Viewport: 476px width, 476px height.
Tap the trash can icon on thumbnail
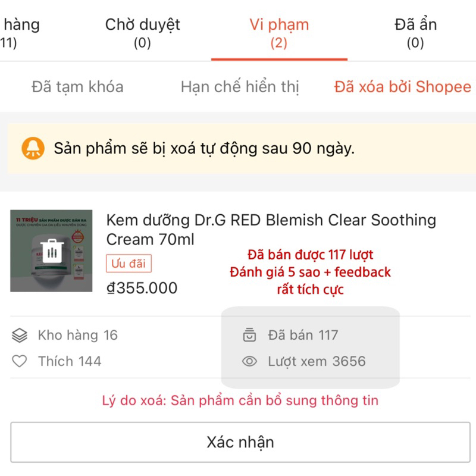click(x=52, y=250)
